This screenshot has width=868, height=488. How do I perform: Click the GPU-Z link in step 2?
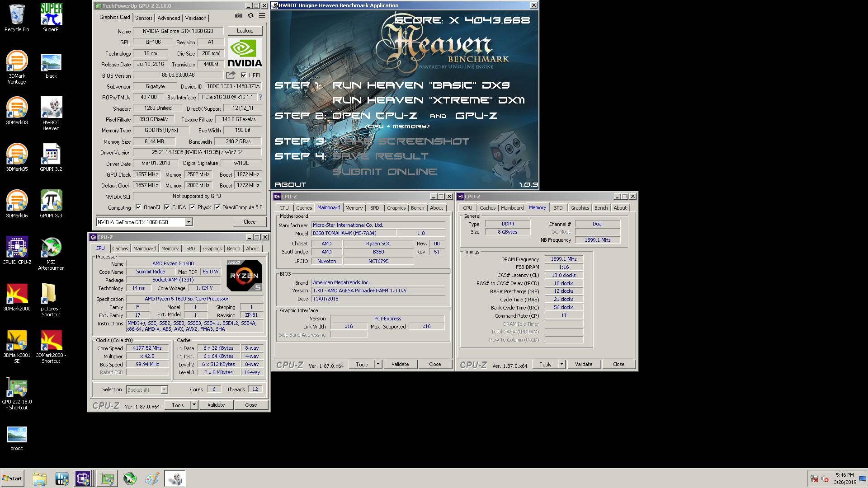tap(476, 116)
